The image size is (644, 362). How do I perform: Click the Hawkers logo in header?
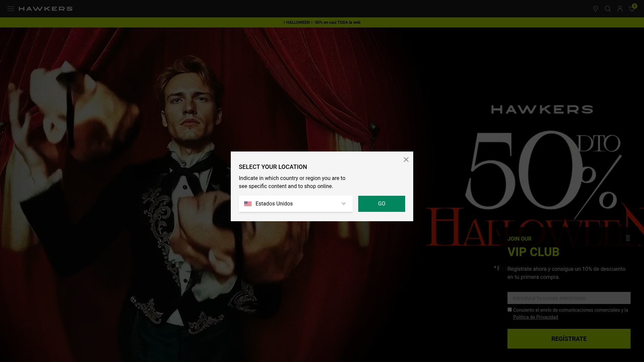(x=46, y=9)
